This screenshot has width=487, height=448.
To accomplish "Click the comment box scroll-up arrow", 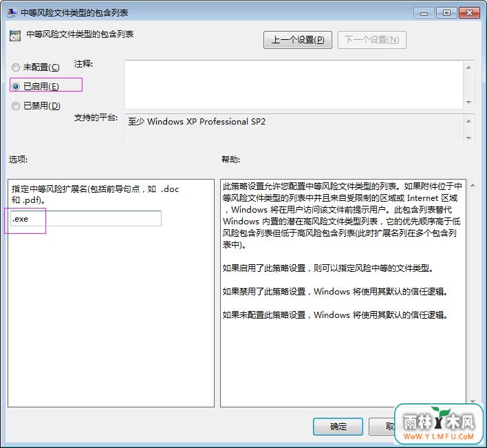I will pos(468,67).
